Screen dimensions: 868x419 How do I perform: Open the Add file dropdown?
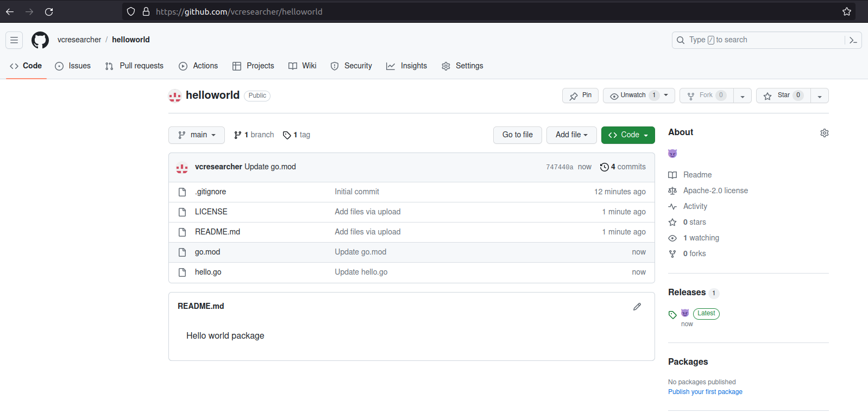pos(571,135)
